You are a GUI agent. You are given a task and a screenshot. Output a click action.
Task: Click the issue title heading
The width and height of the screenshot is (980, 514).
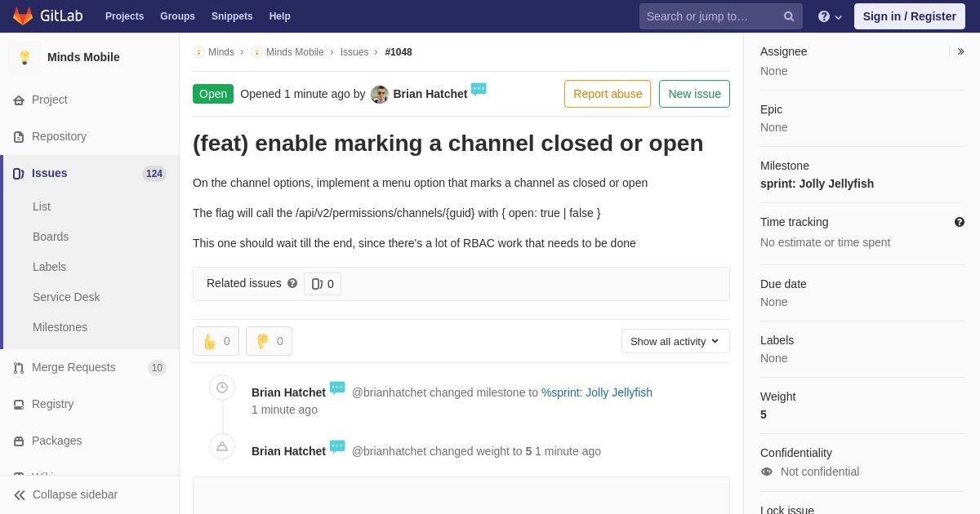pyautogui.click(x=448, y=143)
